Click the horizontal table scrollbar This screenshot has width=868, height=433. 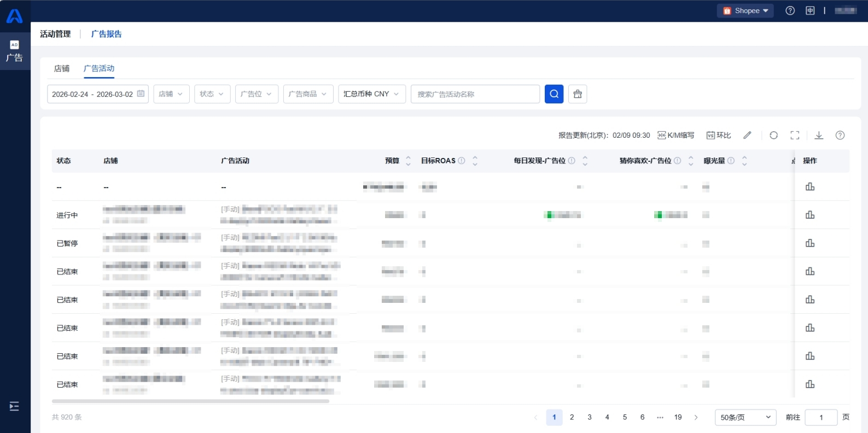[190, 401]
